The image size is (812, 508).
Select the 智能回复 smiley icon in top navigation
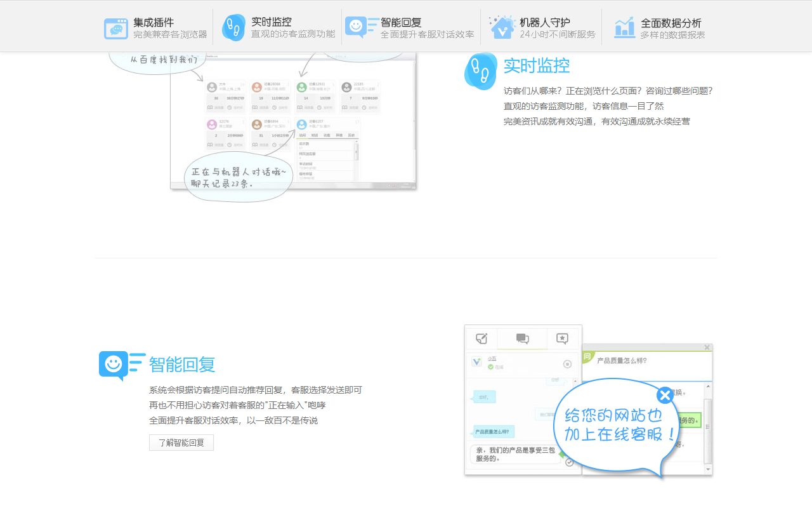pyautogui.click(x=362, y=27)
